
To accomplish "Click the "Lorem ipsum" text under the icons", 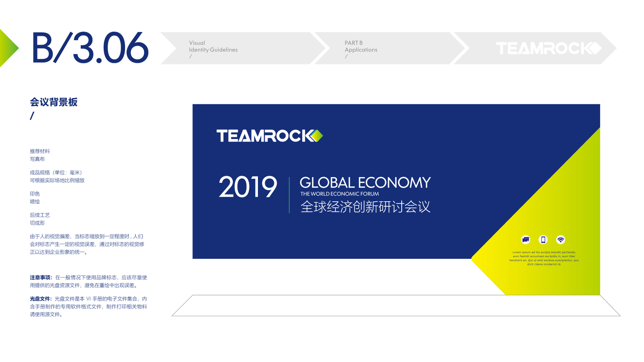I will pos(544,258).
